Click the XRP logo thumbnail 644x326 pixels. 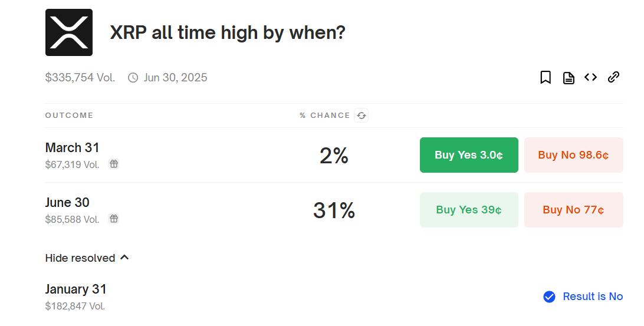coord(68,32)
